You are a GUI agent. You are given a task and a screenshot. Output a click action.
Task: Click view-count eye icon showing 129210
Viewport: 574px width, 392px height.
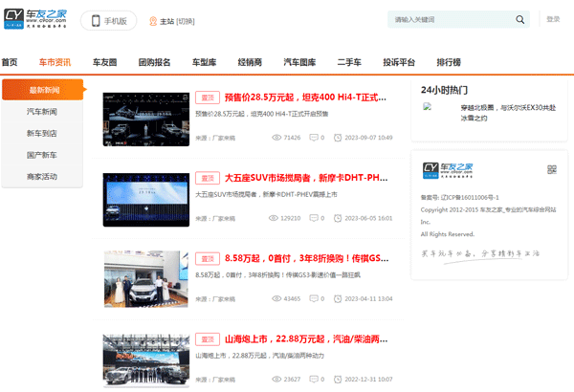(x=274, y=218)
